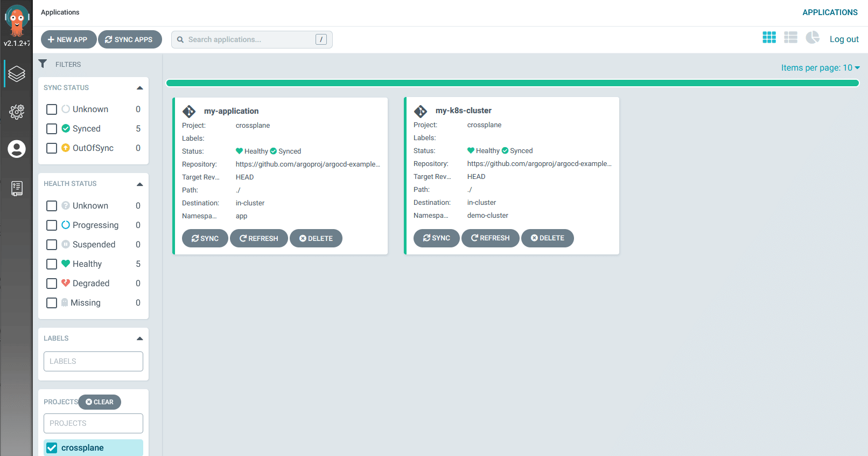Viewport: 868px width, 456px height.
Task: Collapse the Health Status filter section
Action: click(x=140, y=184)
